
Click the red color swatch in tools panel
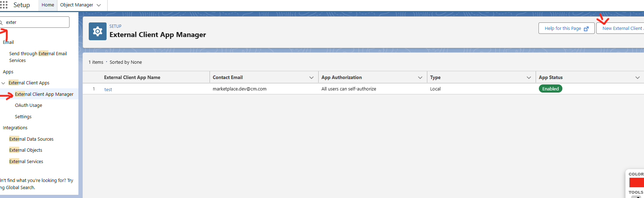coord(637,182)
